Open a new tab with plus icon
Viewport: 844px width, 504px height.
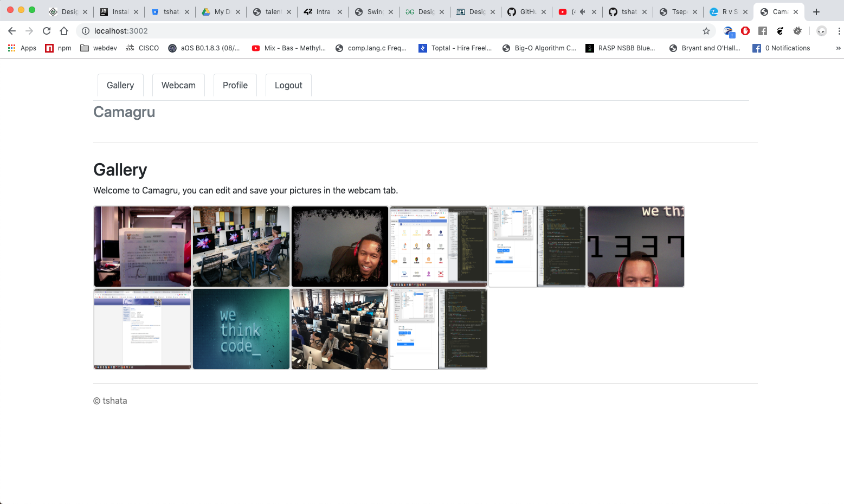coord(816,12)
